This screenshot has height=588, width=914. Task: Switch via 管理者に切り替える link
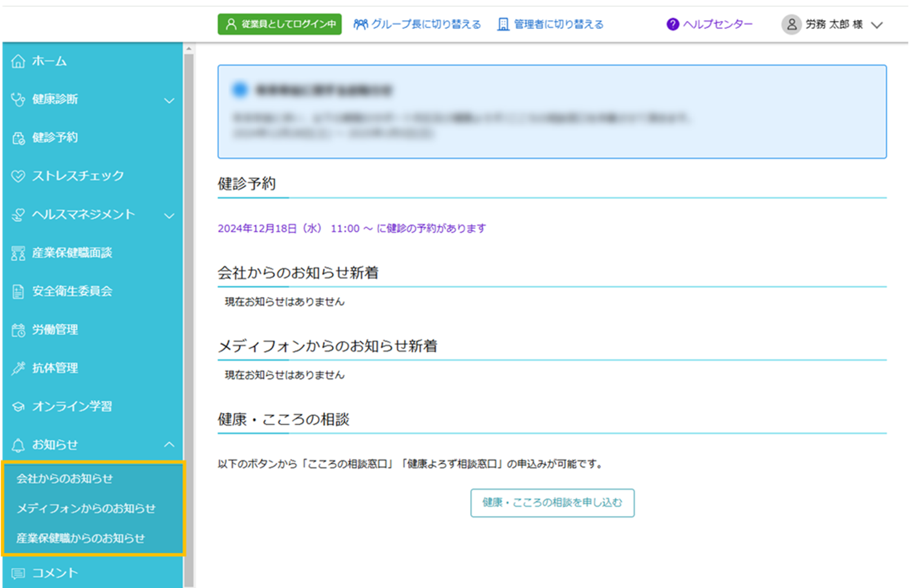tap(551, 24)
